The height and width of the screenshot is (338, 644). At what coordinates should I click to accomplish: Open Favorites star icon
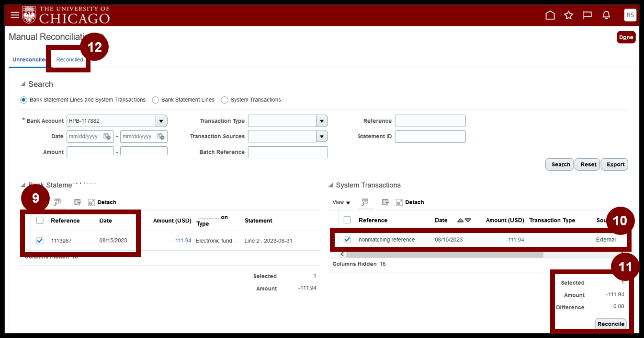click(x=569, y=15)
